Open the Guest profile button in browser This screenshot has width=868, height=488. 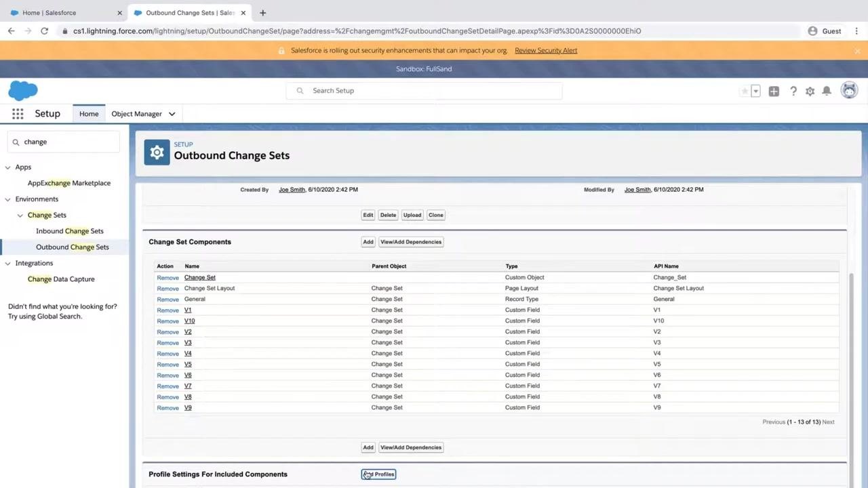[825, 30]
